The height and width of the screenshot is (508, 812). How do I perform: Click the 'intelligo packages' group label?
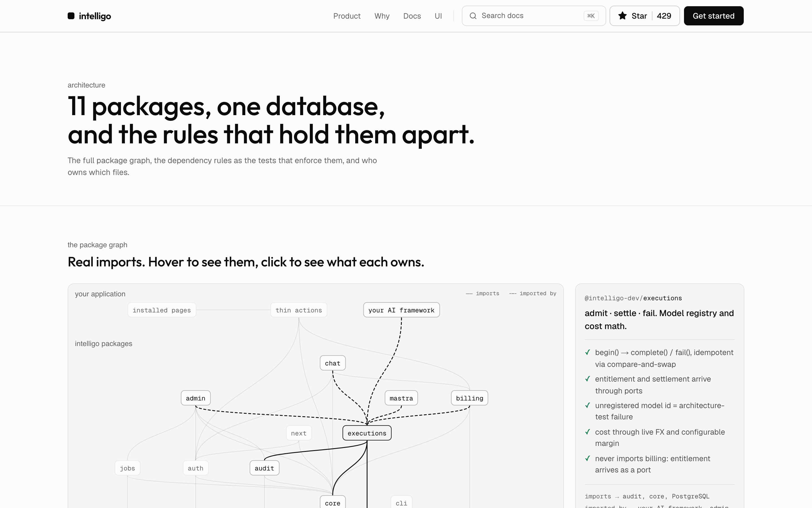click(103, 344)
